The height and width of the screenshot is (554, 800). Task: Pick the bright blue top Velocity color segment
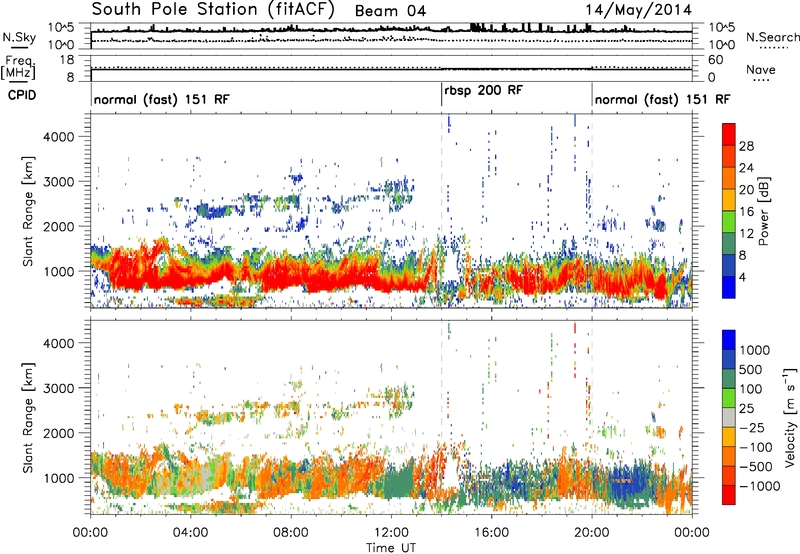729,340
